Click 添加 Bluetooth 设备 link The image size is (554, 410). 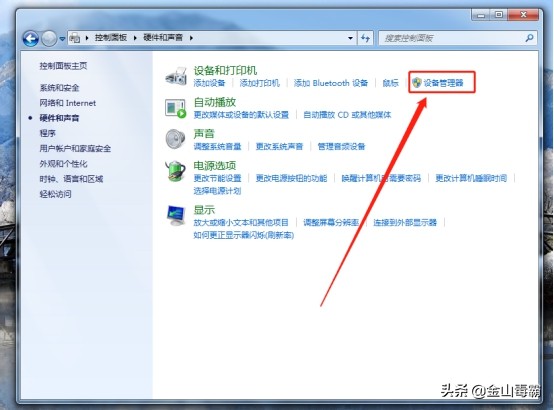pyautogui.click(x=331, y=83)
